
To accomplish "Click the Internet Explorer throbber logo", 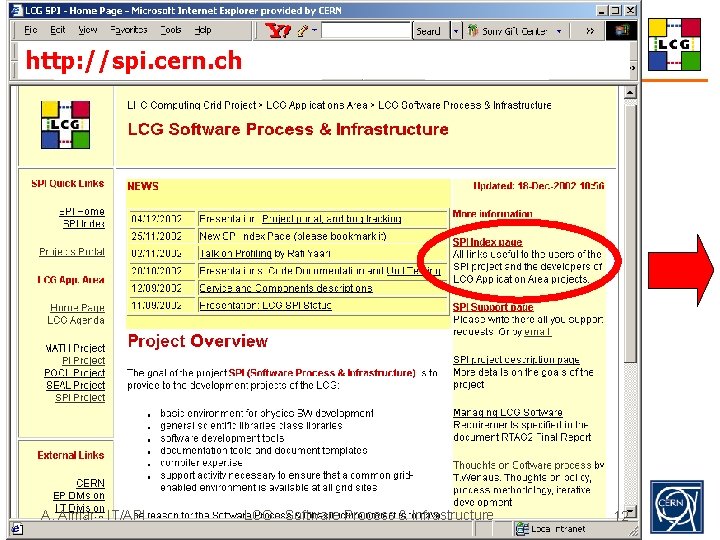I will tap(622, 30).
